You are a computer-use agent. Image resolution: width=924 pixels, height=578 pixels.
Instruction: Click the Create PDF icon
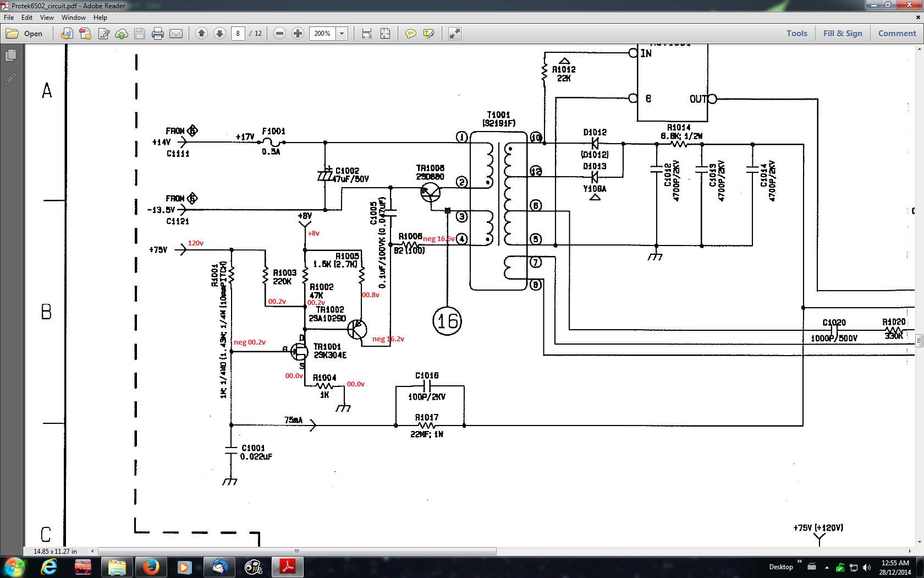tap(85, 34)
